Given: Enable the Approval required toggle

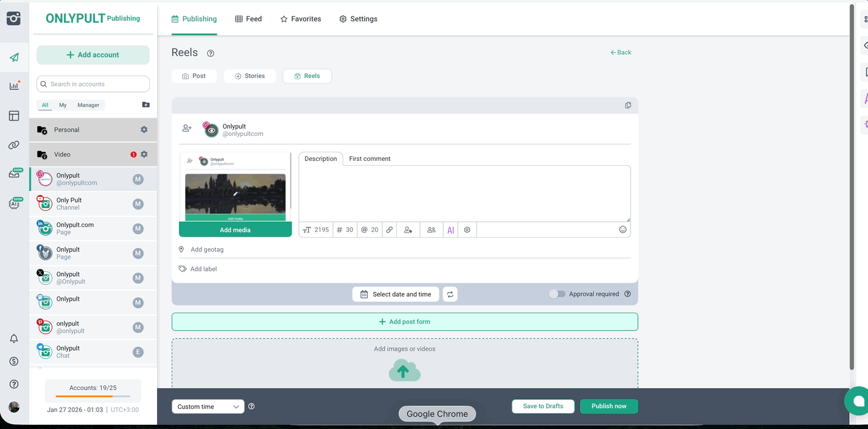Looking at the screenshot, I should click(556, 294).
